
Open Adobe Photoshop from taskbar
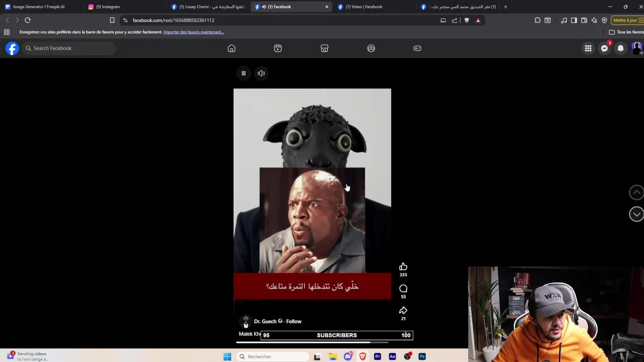pyautogui.click(x=422, y=356)
